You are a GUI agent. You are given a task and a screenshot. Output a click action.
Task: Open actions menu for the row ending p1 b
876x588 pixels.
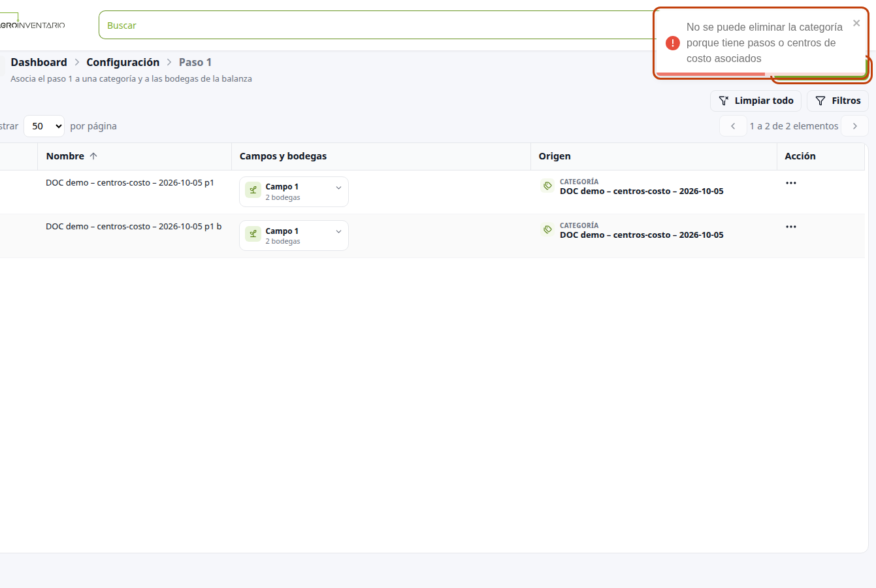click(791, 227)
